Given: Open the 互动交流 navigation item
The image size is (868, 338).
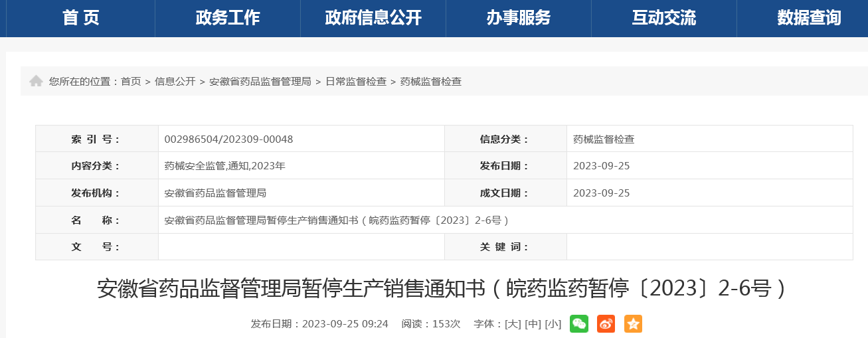Looking at the screenshot, I should (x=664, y=18).
